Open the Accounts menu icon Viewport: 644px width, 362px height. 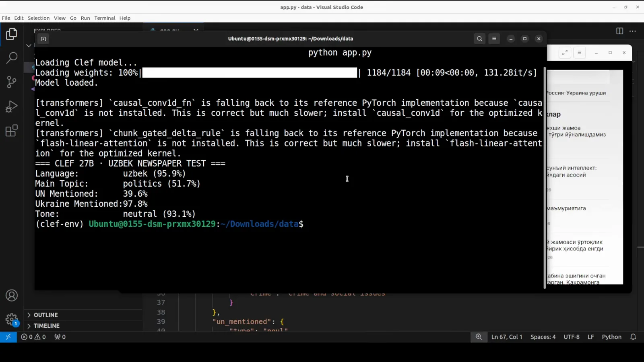point(12,296)
